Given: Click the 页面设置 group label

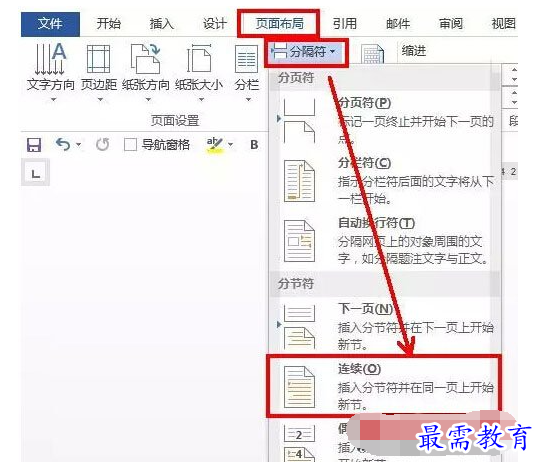Looking at the screenshot, I should [175, 121].
